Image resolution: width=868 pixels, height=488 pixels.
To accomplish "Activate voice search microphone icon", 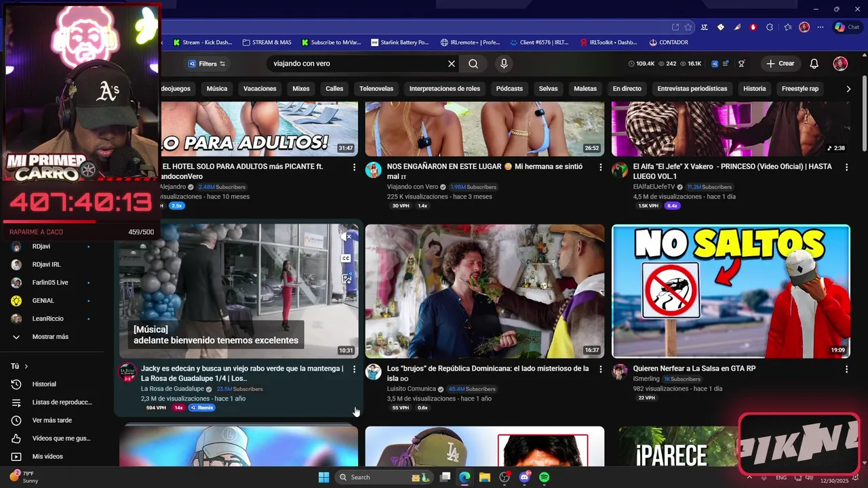I will [x=503, y=64].
